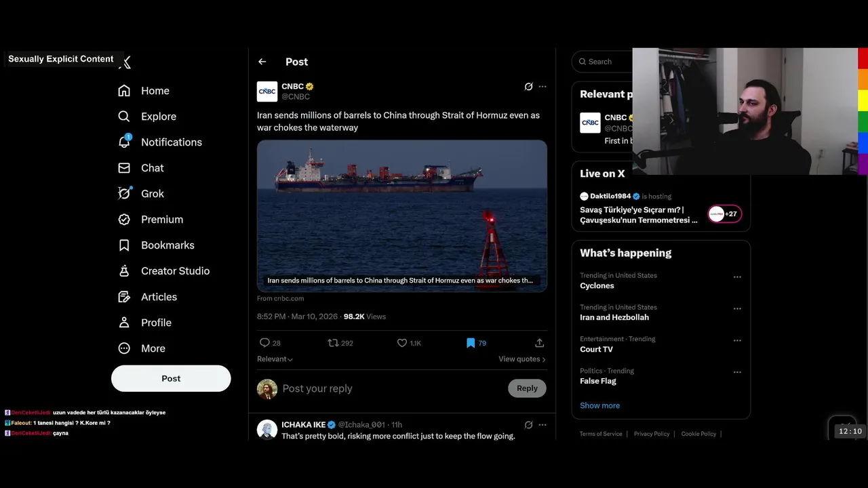Click the Creator Studio icon
The image size is (868, 488).
124,271
